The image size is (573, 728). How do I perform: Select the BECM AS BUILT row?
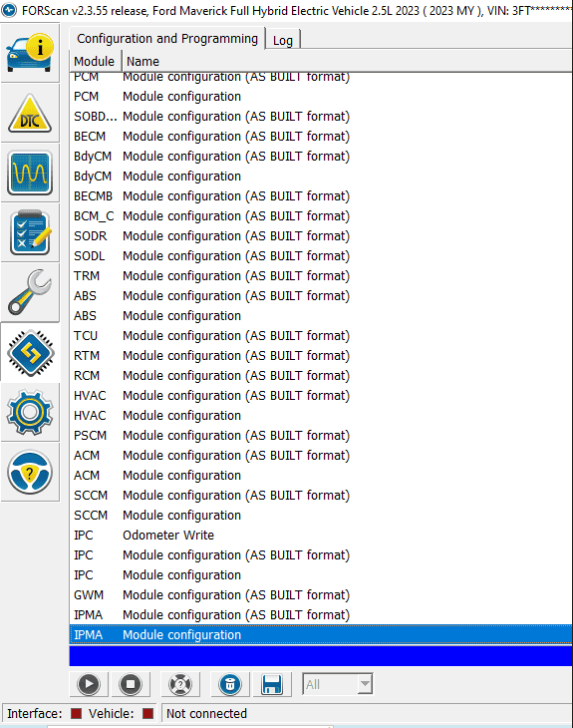coord(321,137)
